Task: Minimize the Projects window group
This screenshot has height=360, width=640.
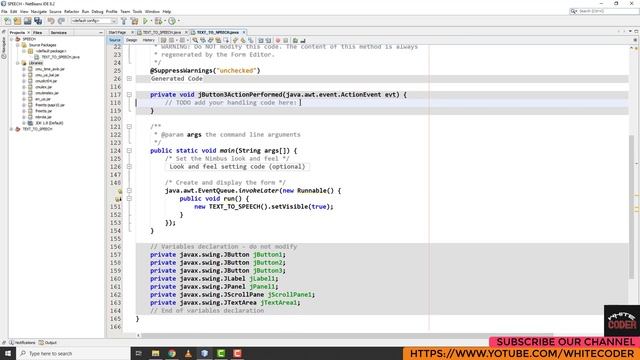Action: 101,32
